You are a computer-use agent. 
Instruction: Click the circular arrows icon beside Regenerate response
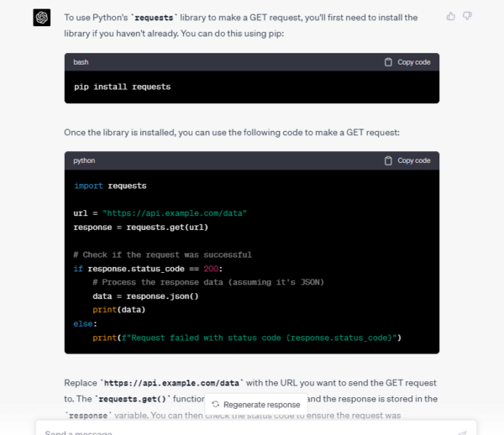[216, 405]
